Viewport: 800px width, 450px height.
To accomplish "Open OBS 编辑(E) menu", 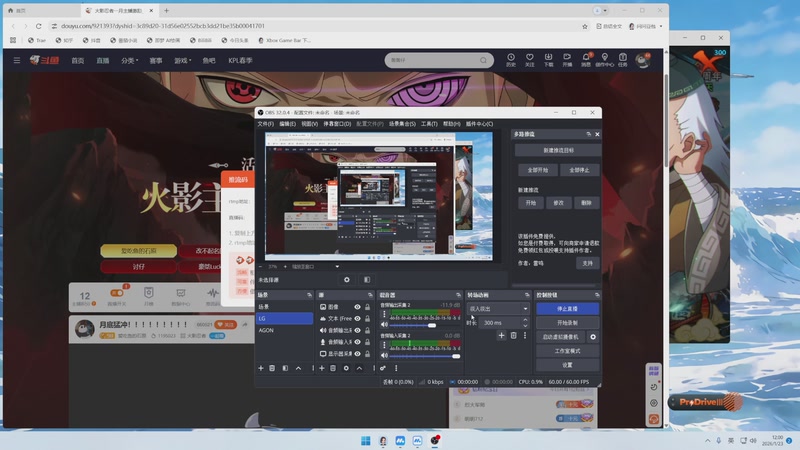I will pyautogui.click(x=287, y=124).
